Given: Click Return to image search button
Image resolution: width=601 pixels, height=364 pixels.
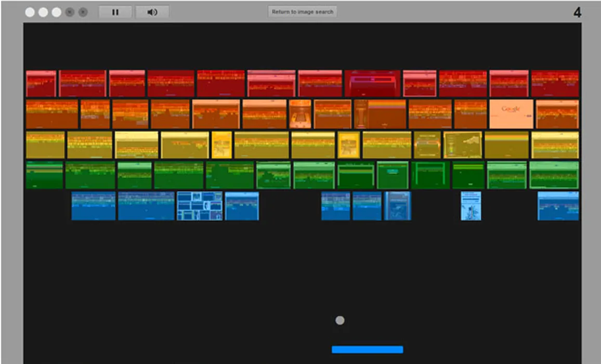Looking at the screenshot, I should pos(302,12).
